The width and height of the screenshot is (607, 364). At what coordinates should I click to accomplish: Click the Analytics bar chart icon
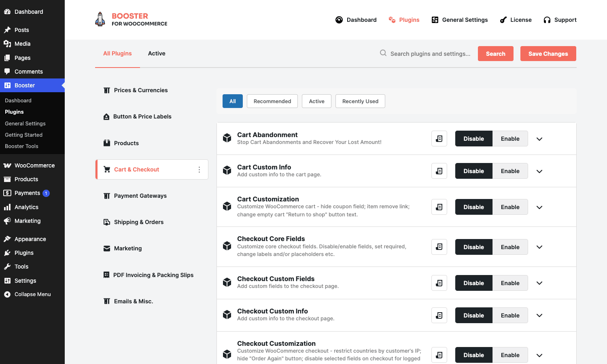[x=7, y=207]
